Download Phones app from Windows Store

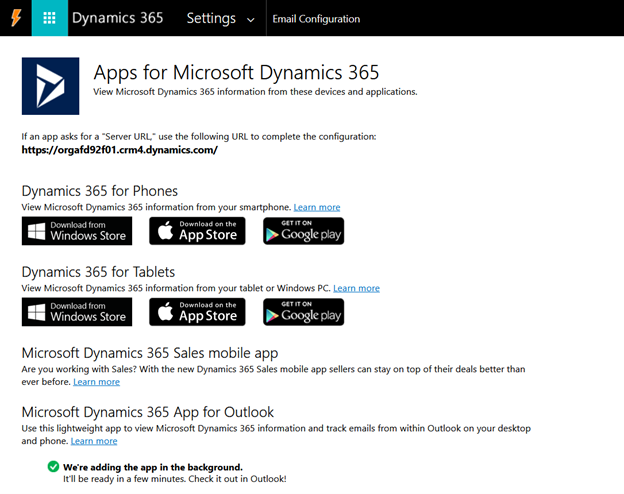pos(77,231)
